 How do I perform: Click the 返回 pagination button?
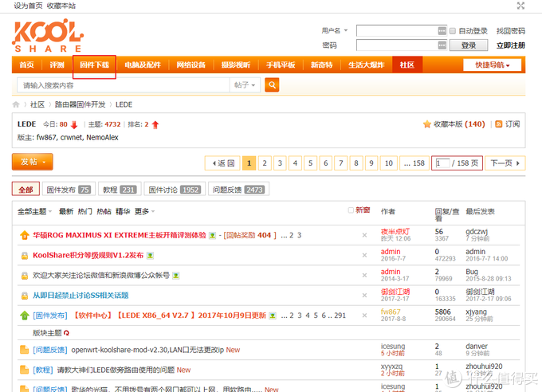click(223, 163)
